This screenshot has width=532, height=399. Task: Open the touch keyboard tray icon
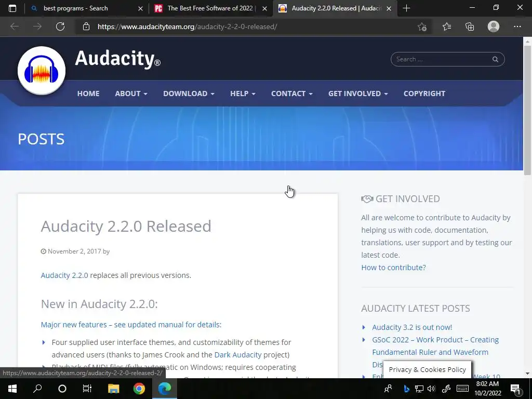[462, 389]
